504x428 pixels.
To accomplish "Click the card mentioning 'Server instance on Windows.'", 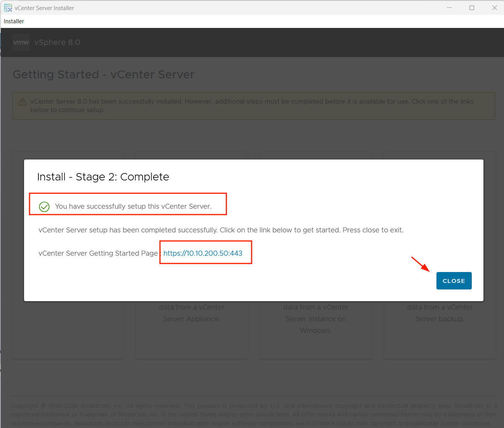I will pyautogui.click(x=316, y=330).
